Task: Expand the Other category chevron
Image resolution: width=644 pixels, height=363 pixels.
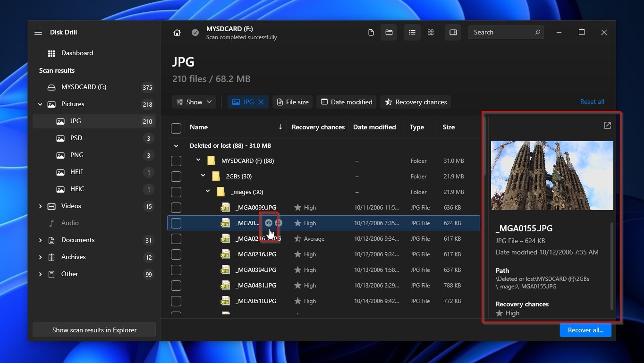Action: click(x=40, y=274)
